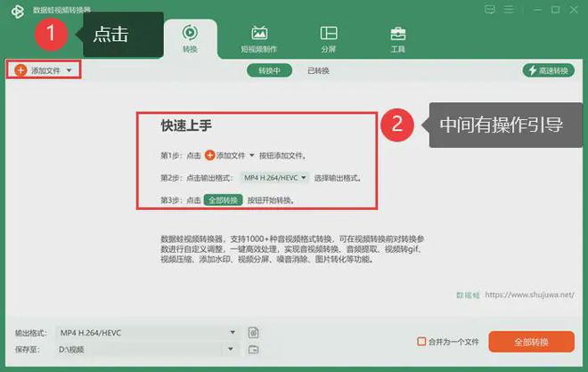
Task: Open the save folder icon
Action: tap(254, 350)
